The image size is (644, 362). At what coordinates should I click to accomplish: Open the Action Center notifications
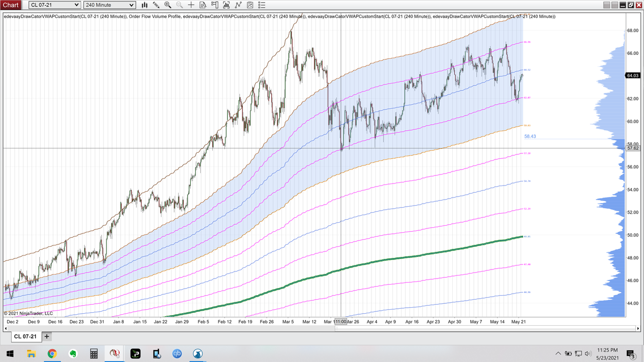tap(633, 354)
